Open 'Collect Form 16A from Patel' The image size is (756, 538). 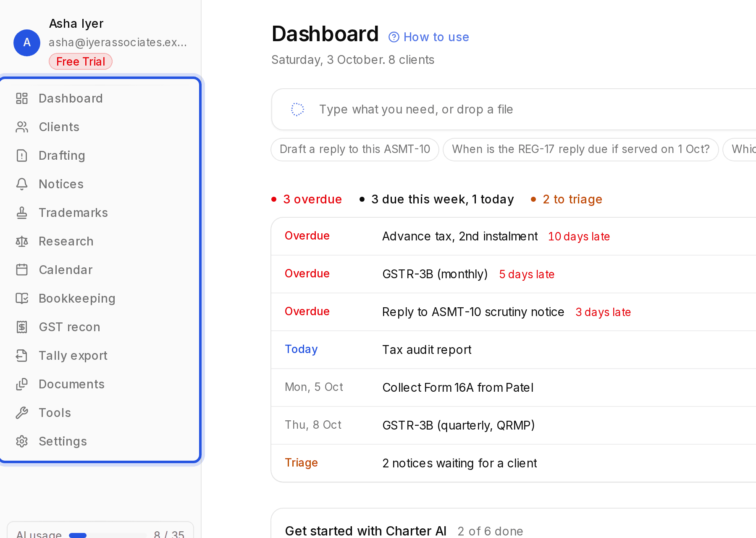pos(513,388)
